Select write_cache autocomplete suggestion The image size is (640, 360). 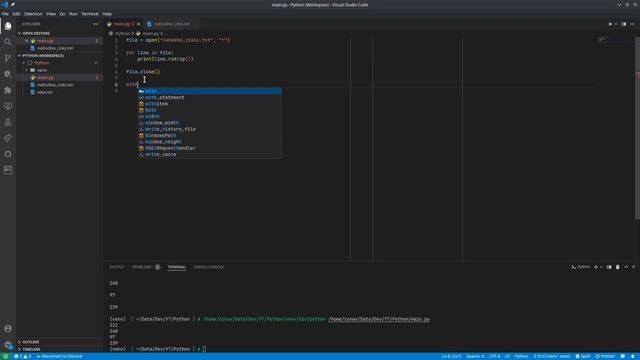pyautogui.click(x=209, y=155)
